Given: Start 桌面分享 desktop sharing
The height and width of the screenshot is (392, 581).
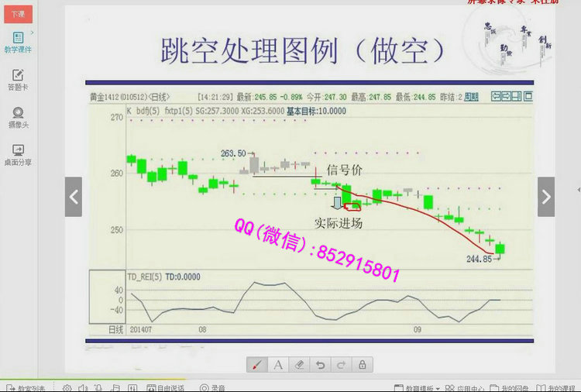Looking at the screenshot, I should coord(17,154).
